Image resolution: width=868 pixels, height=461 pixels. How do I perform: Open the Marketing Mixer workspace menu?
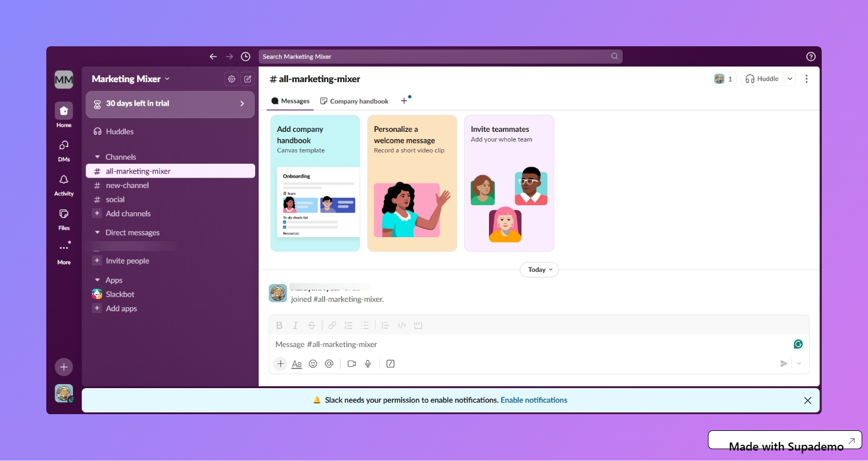tap(131, 79)
